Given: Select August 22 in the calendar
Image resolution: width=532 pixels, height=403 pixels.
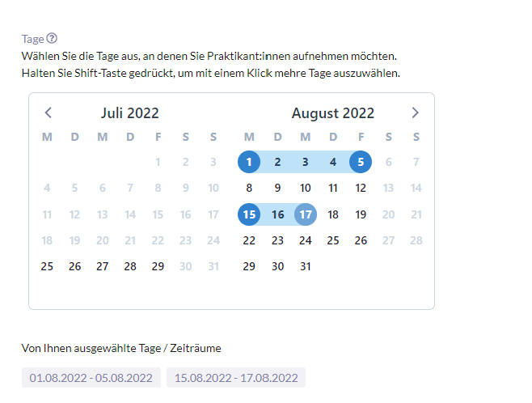Looking at the screenshot, I should (249, 240).
